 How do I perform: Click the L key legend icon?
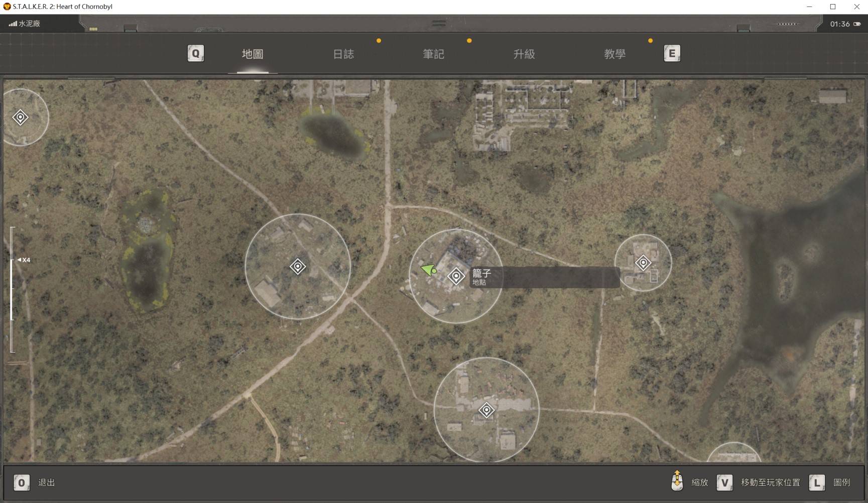[817, 482]
